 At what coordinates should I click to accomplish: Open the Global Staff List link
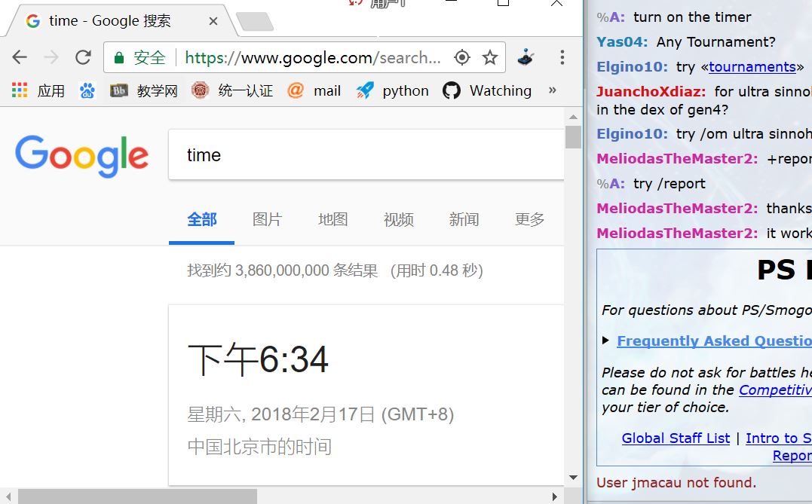pyautogui.click(x=676, y=438)
